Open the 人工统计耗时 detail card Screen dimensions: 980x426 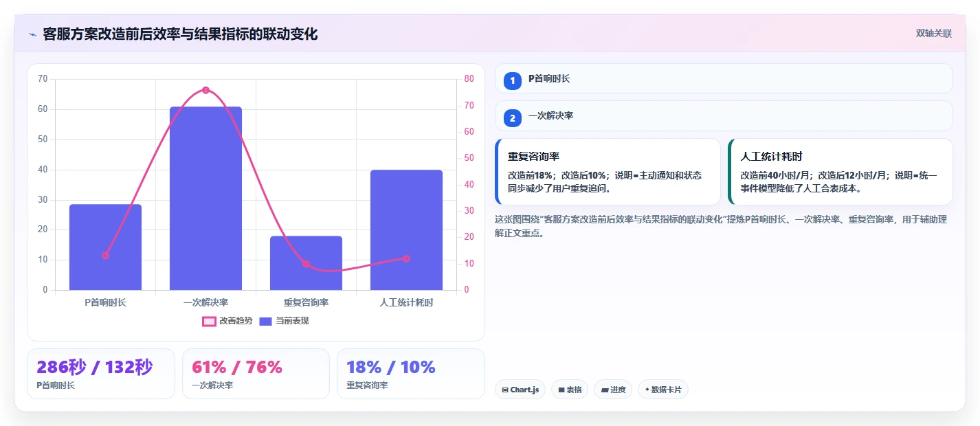[840, 172]
